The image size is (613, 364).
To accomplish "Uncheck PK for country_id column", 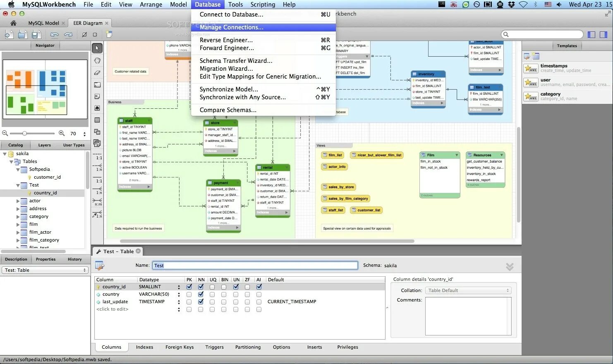I will [x=189, y=287].
